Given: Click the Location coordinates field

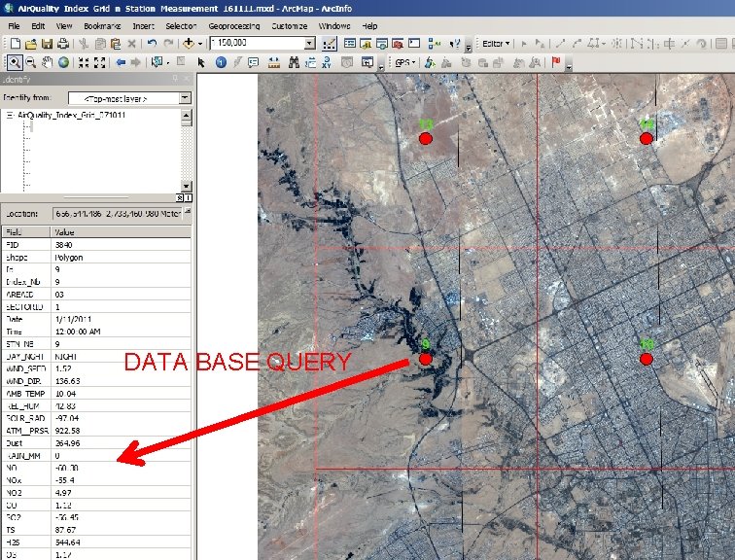Looking at the screenshot, I should (118, 214).
